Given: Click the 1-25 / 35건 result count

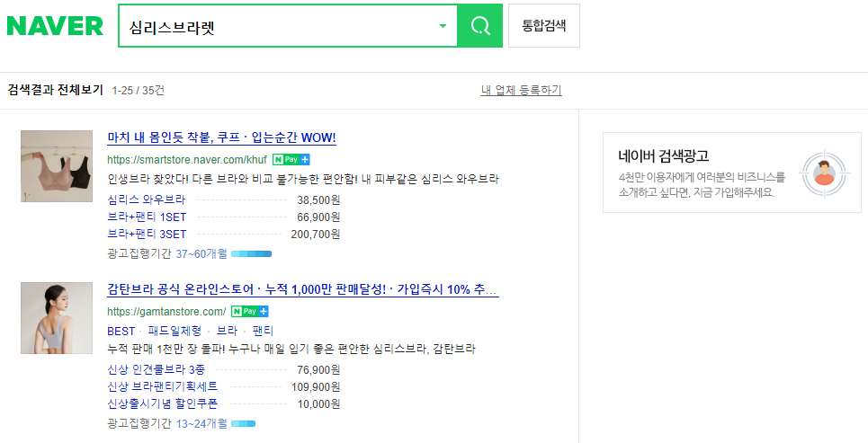Looking at the screenshot, I should 138,91.
